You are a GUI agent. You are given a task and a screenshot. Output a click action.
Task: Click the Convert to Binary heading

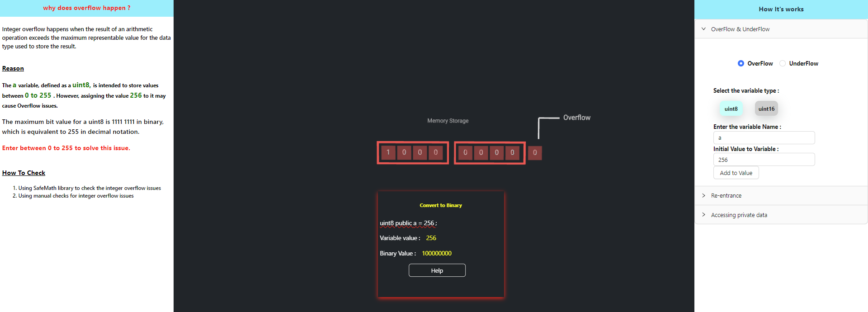point(440,205)
